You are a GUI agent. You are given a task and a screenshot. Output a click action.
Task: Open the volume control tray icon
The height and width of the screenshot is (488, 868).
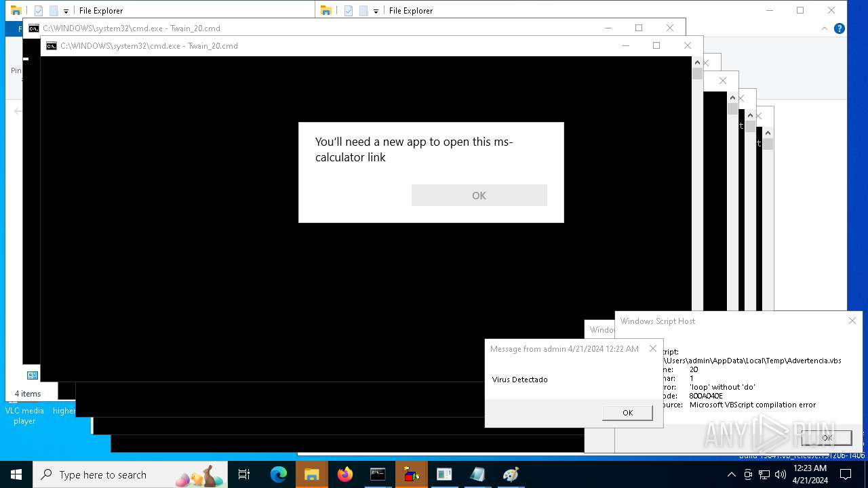click(780, 474)
